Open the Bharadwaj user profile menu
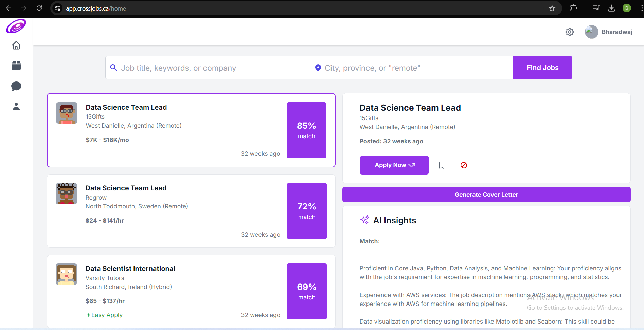This screenshot has height=330, width=644. coord(609,32)
